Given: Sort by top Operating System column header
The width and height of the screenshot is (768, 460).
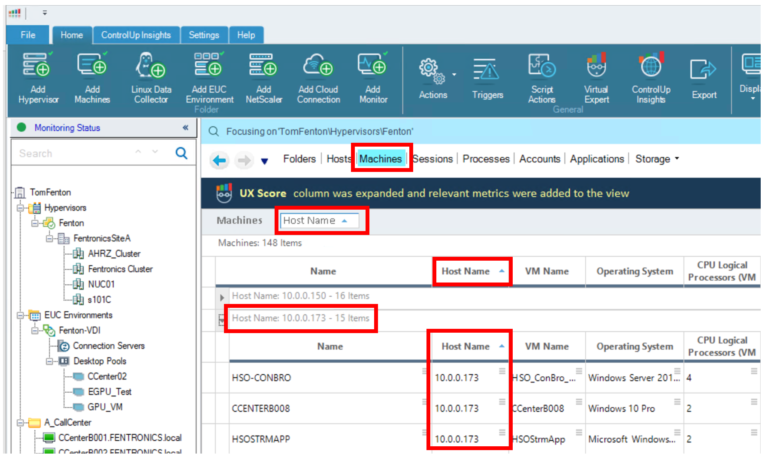Looking at the screenshot, I should point(634,271).
